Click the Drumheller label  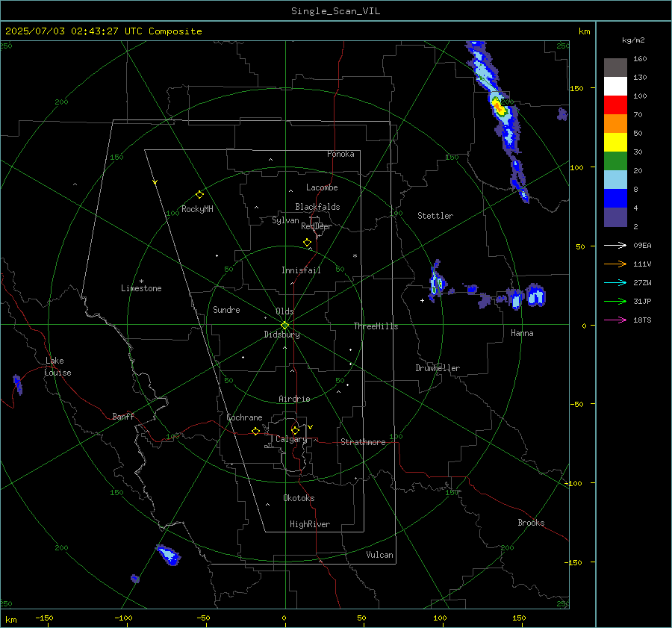click(x=438, y=368)
